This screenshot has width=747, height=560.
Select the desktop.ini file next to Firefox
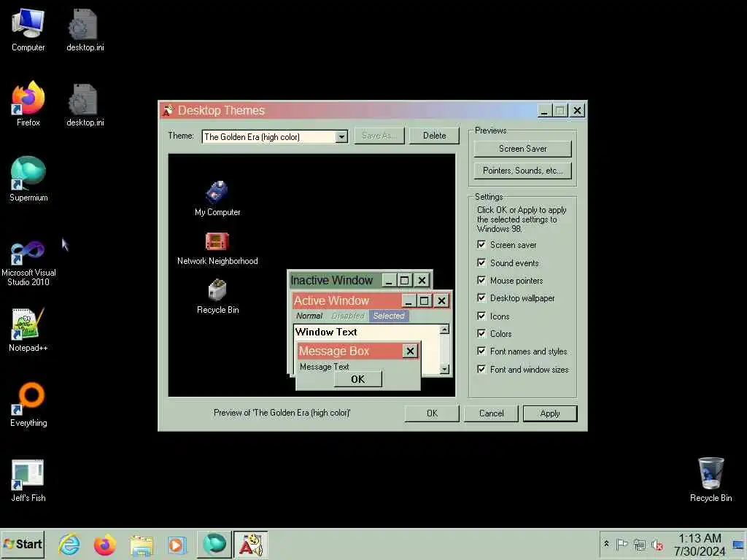[85, 105]
